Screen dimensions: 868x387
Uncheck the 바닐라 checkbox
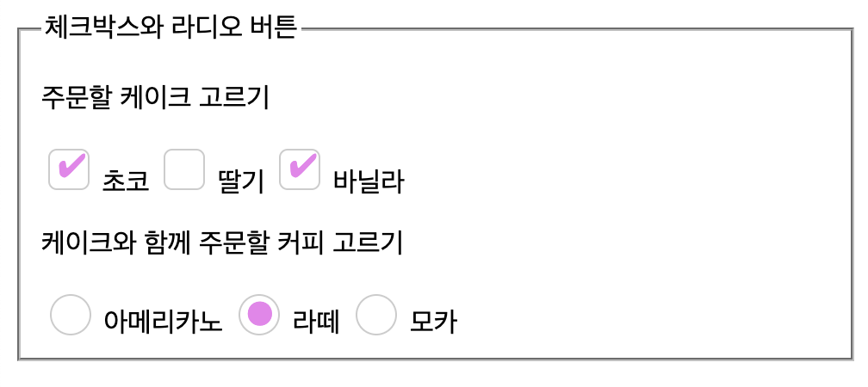[300, 169]
